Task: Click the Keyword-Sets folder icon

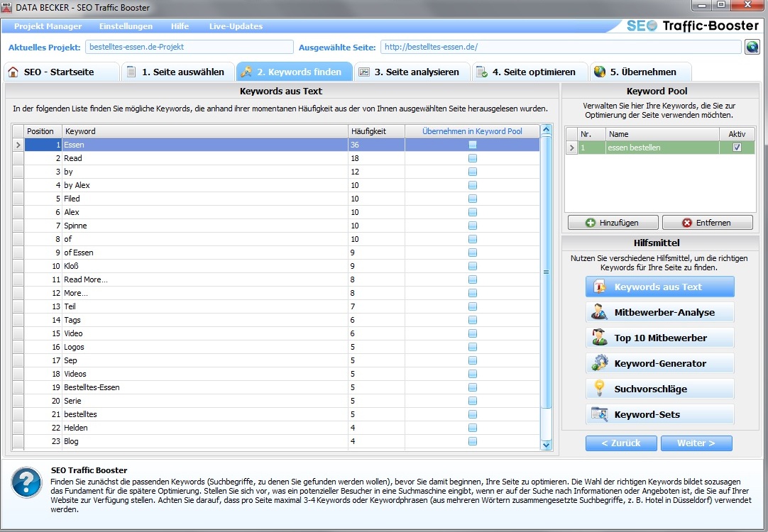Action: 600,414
